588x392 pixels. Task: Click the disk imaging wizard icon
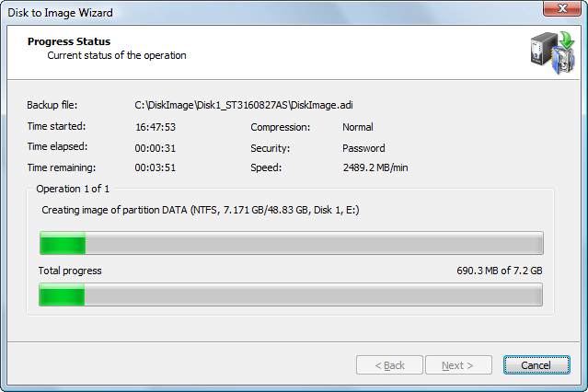coord(551,52)
